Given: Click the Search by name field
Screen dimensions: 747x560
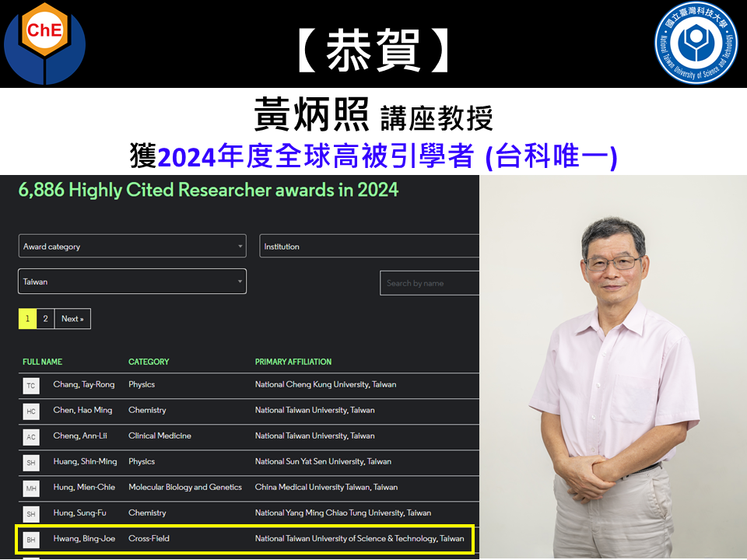Looking at the screenshot, I should (x=429, y=282).
